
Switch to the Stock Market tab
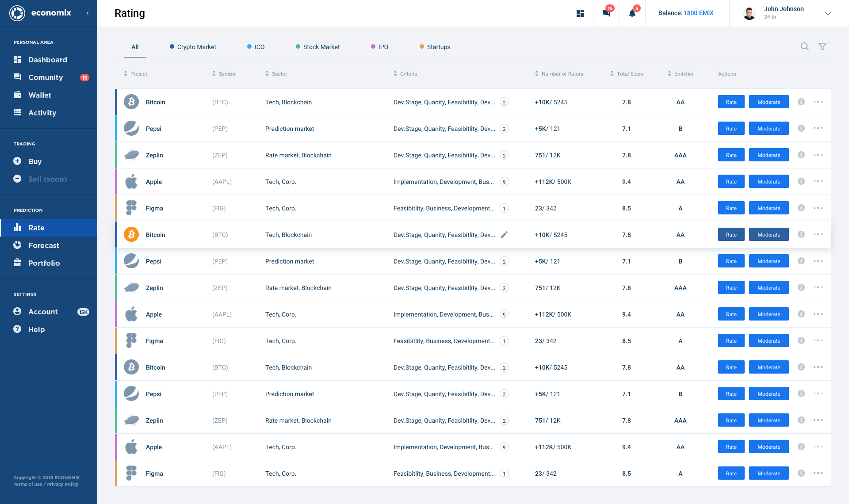pyautogui.click(x=317, y=47)
